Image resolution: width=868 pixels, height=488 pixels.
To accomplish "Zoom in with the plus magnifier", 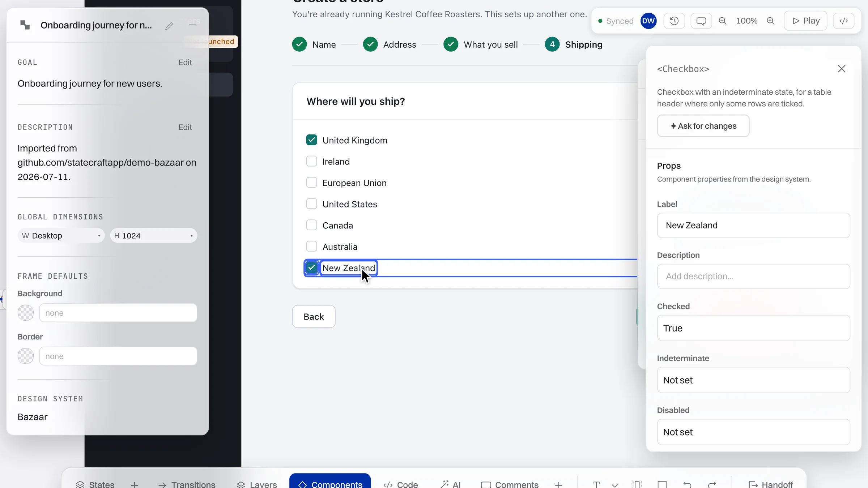I will 771,21.
